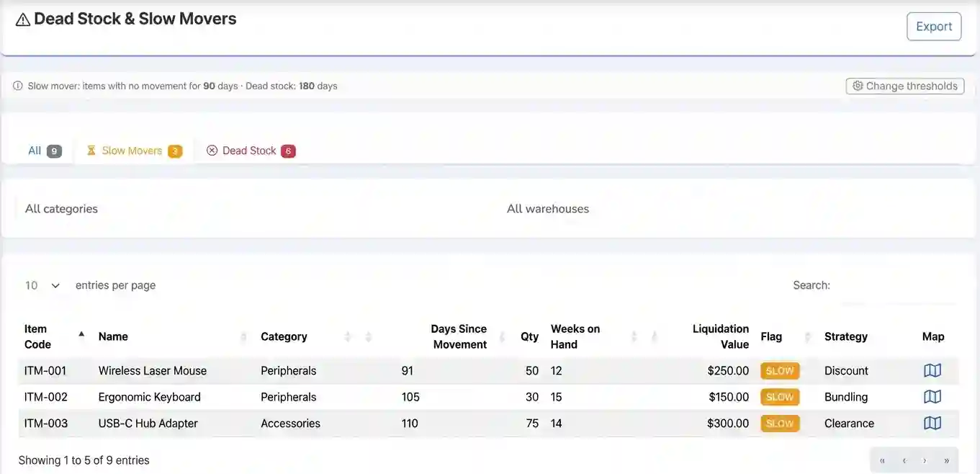The height and width of the screenshot is (474, 980).
Task: Go to previous page of results
Action: pos(904,460)
